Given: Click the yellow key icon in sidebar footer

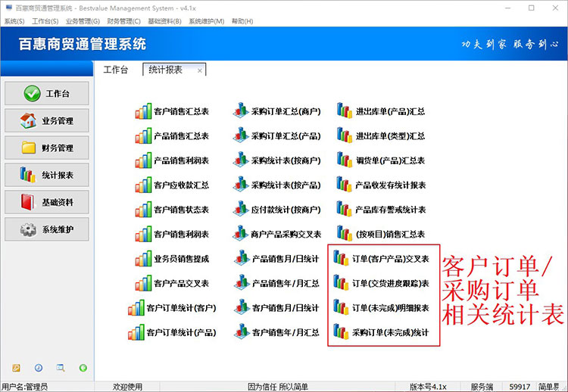Looking at the screenshot, I should [x=16, y=368].
